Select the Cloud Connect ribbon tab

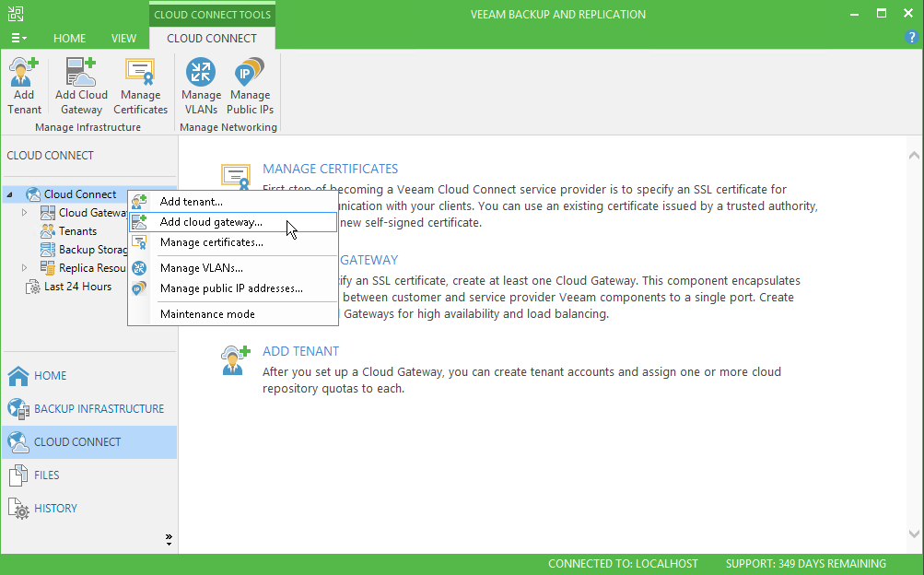pyautogui.click(x=212, y=39)
